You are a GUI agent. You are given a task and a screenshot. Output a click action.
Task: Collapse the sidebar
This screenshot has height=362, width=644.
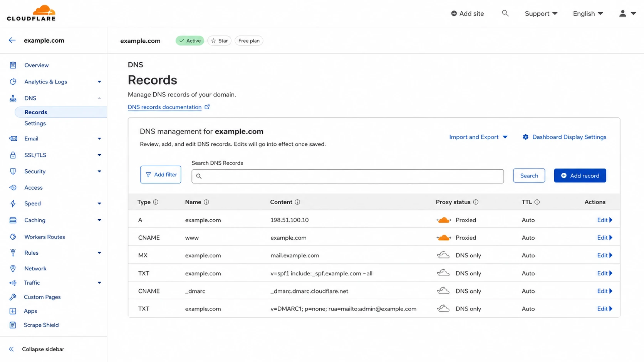37,349
